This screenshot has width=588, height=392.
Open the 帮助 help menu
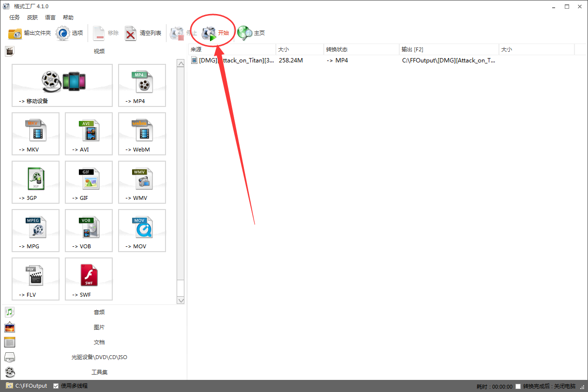click(x=68, y=17)
